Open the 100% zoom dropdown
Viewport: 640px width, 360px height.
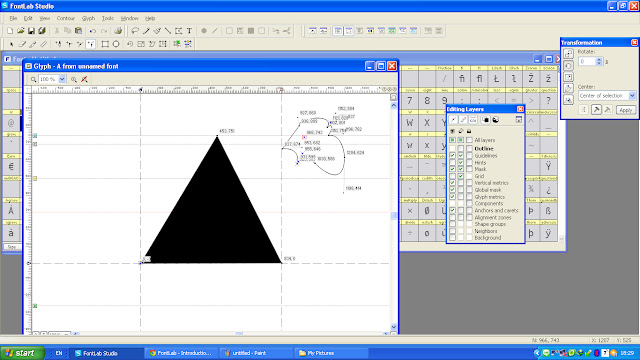[x=62, y=79]
